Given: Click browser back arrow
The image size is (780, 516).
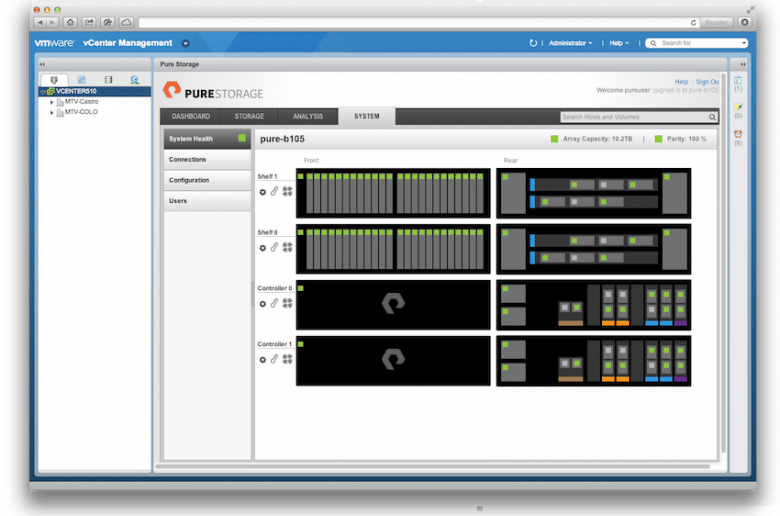Looking at the screenshot, I should click(x=41, y=22).
